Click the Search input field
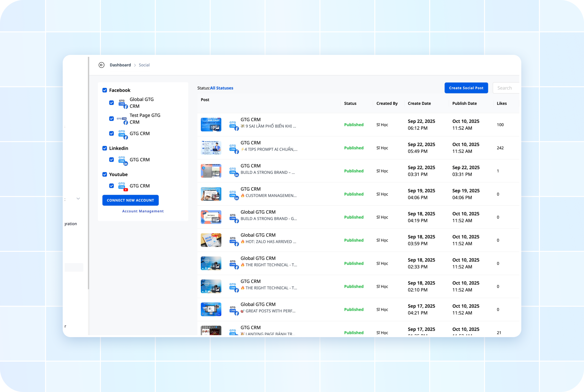Viewport: 584px width, 392px height. pos(506,88)
